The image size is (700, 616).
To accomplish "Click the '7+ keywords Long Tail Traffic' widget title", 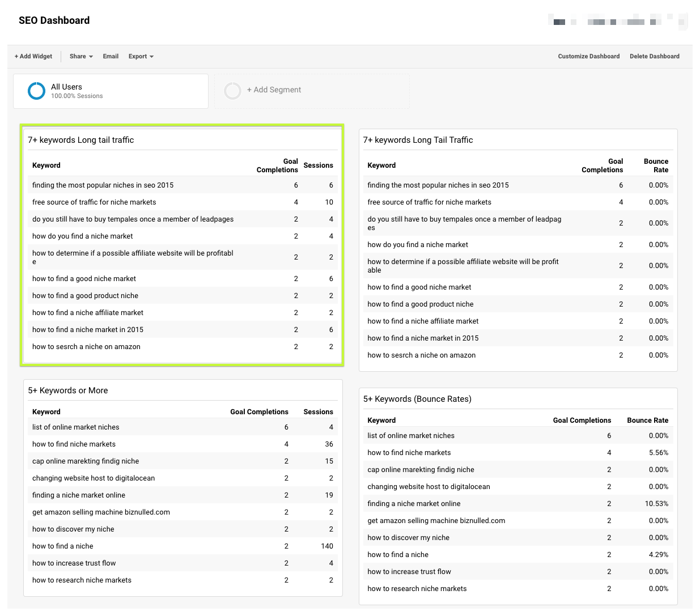I will (418, 140).
